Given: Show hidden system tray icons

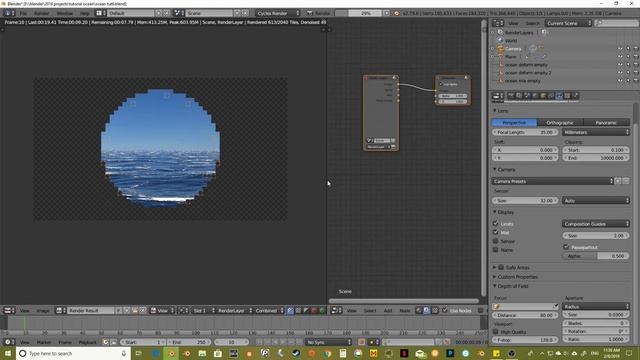Looking at the screenshot, I should 542,353.
